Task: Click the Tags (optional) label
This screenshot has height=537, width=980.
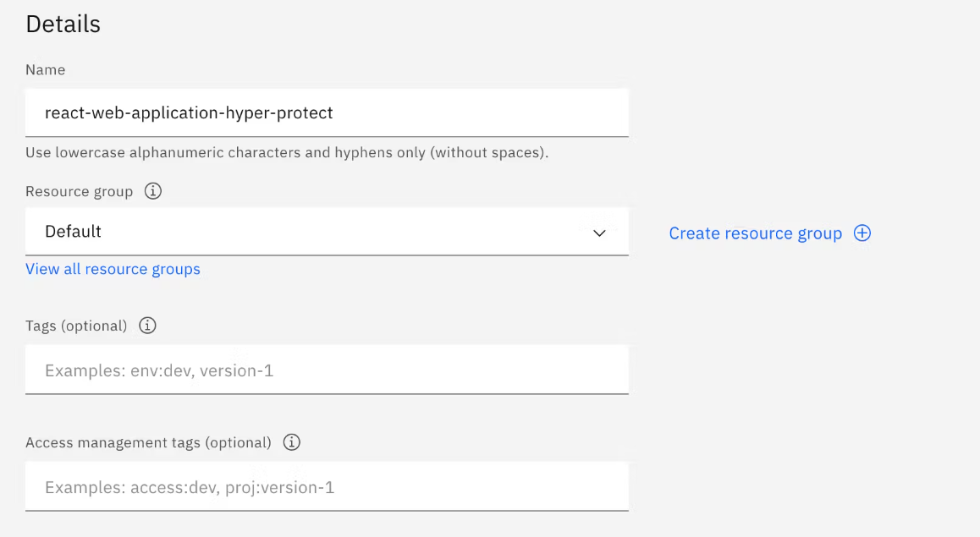Action: (x=76, y=326)
